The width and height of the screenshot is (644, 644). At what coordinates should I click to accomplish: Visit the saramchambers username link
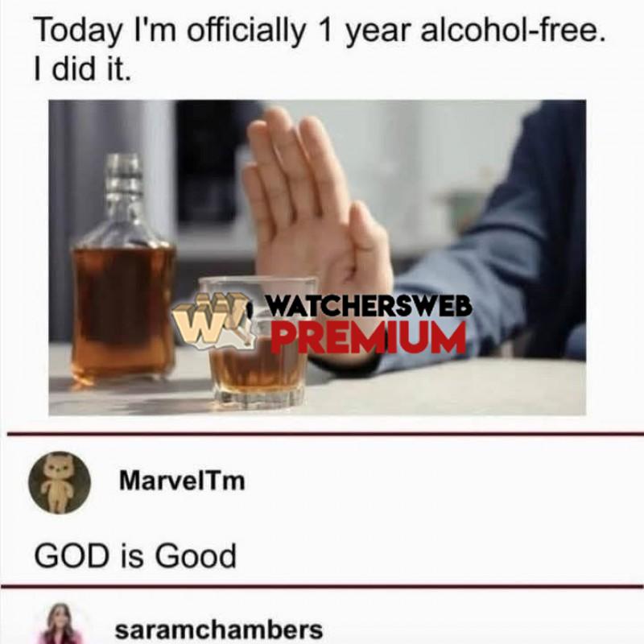coord(219,630)
